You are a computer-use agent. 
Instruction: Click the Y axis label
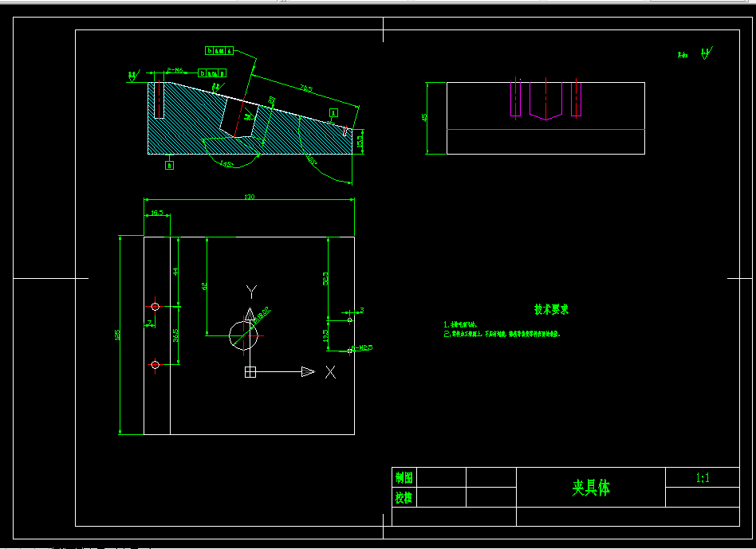tap(251, 292)
